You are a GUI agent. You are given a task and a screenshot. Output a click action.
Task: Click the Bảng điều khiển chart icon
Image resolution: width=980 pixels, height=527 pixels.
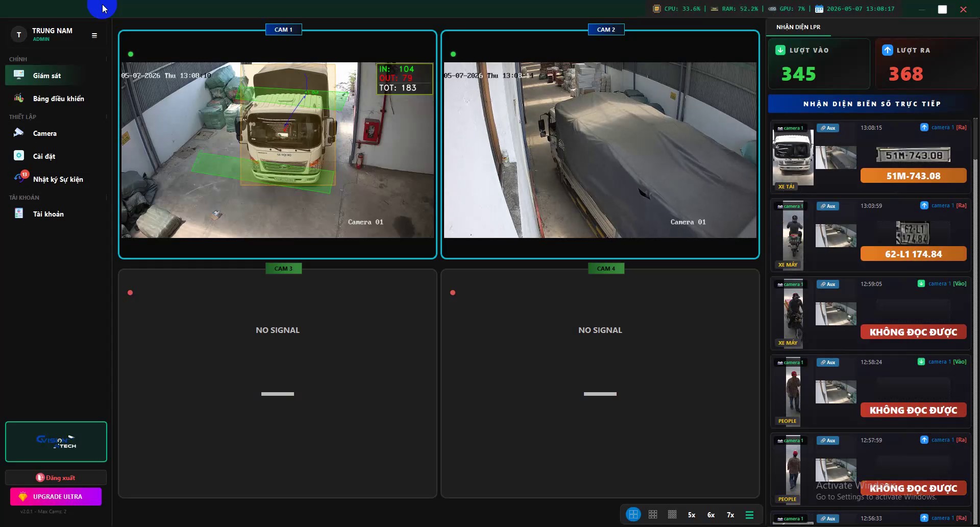(x=19, y=98)
